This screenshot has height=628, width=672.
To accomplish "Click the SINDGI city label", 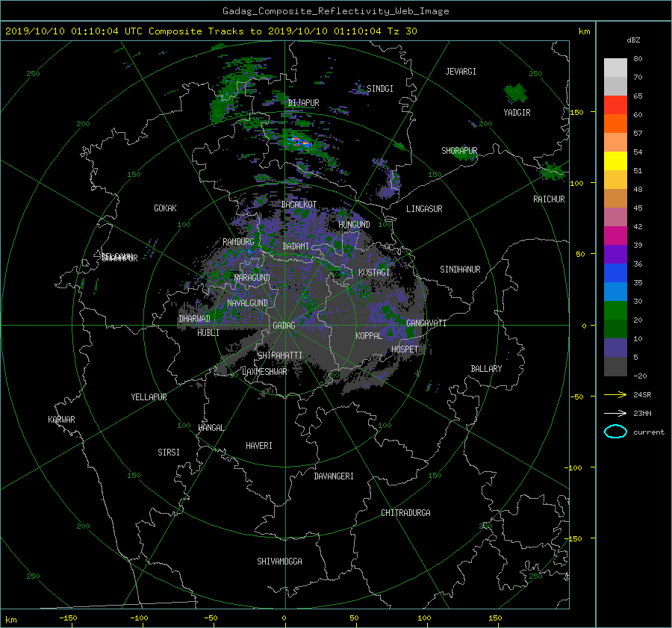I will 380,89.
